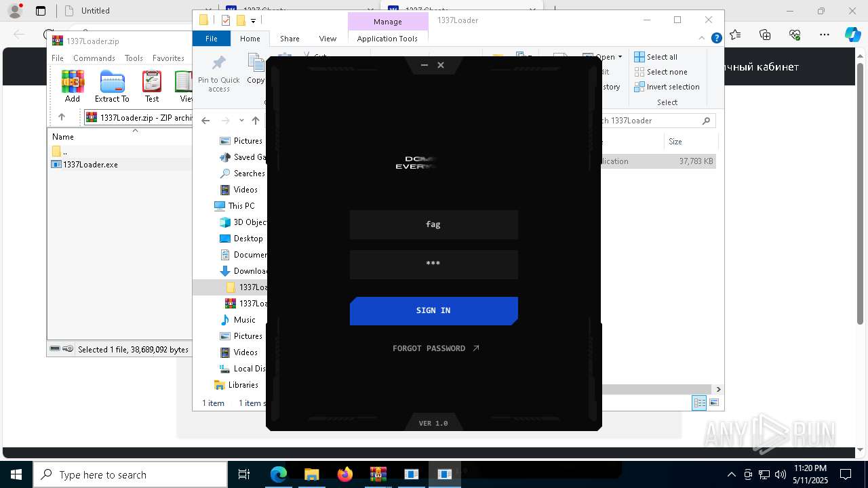868x488 pixels.
Task: Click the SIGN IN button in the loader
Action: click(433, 310)
